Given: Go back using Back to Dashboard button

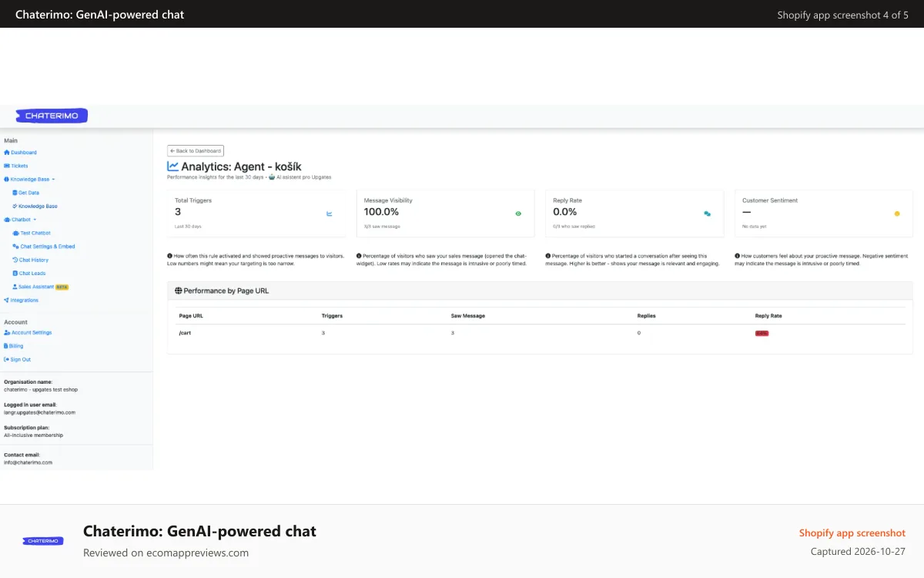Looking at the screenshot, I should [196, 151].
